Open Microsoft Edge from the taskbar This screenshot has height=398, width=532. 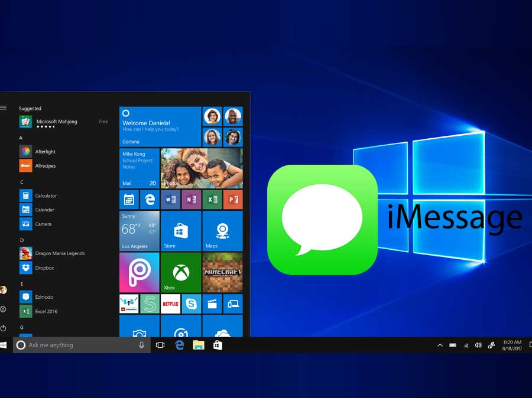[x=180, y=345]
